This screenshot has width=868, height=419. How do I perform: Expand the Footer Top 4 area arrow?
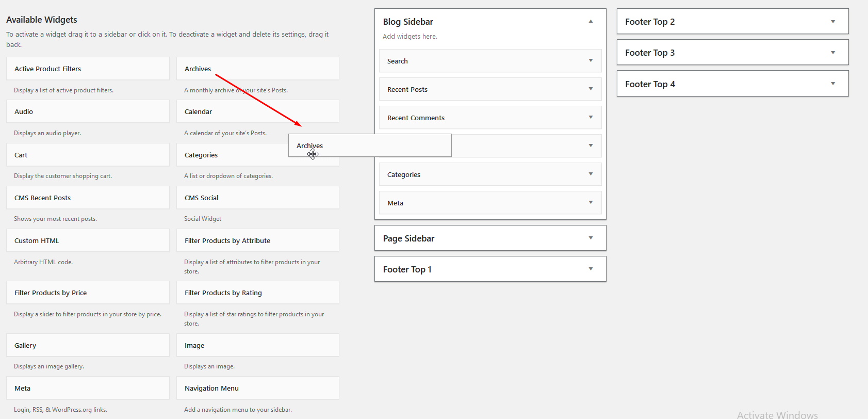(x=832, y=84)
